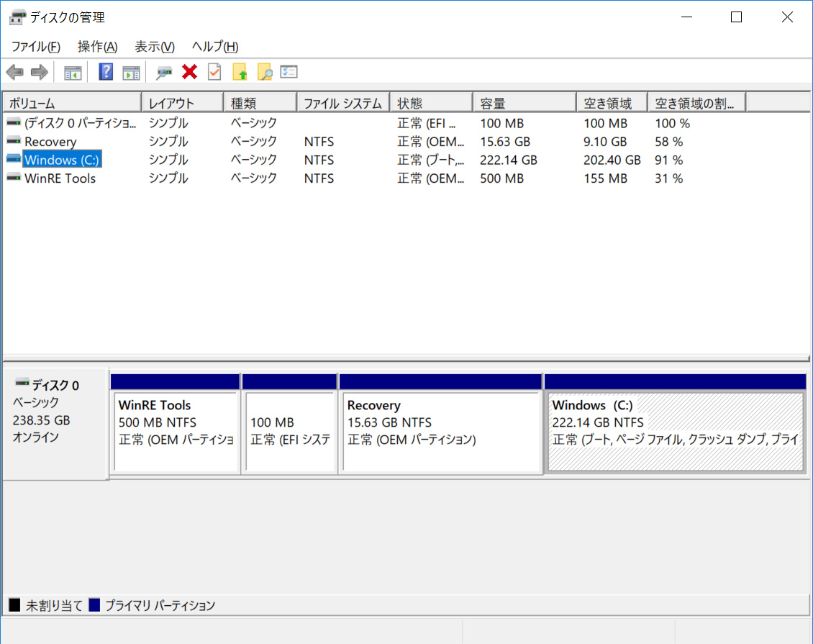Click the 58 % free percentage cell
The height and width of the screenshot is (644, 813).
click(x=669, y=142)
